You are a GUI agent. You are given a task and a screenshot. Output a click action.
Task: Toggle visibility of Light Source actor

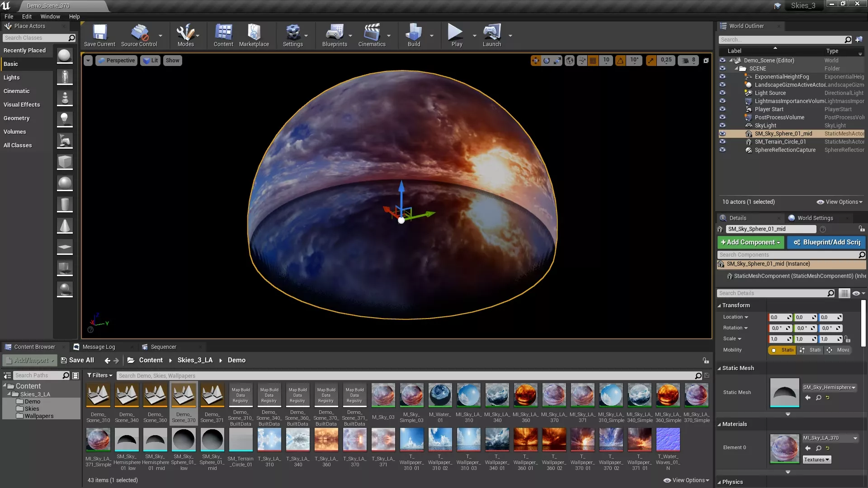[722, 93]
